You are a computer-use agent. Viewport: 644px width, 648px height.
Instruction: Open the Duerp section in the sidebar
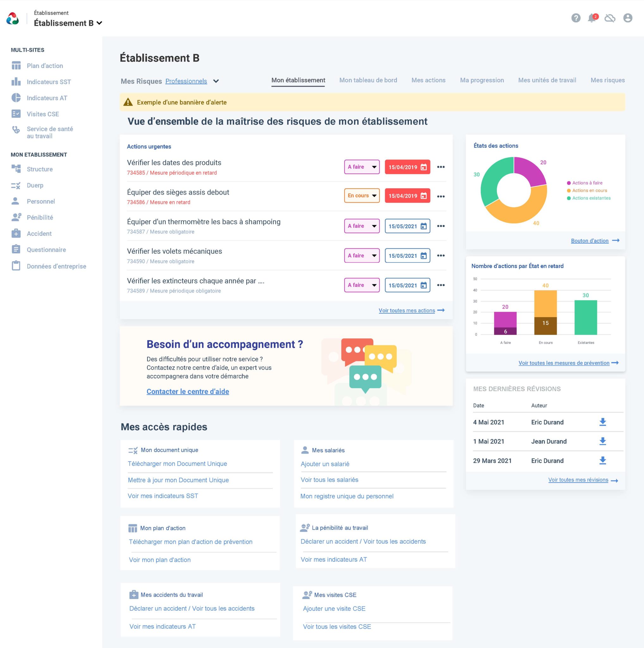35,185
